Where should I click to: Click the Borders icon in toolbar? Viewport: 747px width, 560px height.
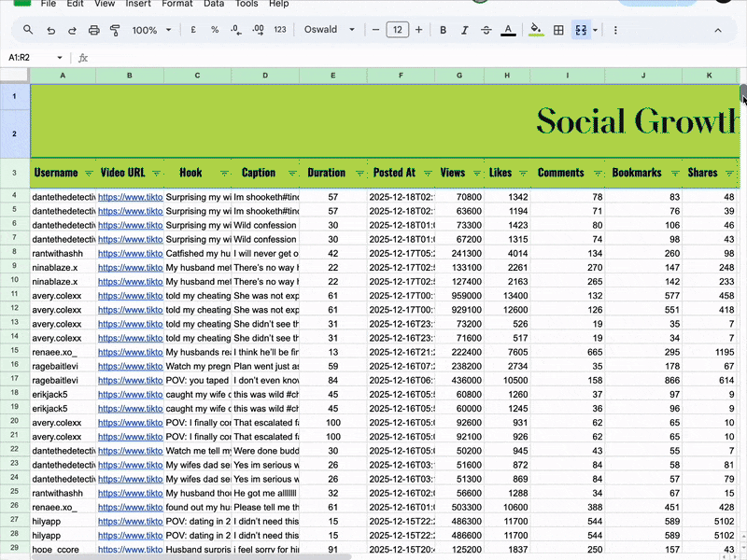click(x=558, y=30)
